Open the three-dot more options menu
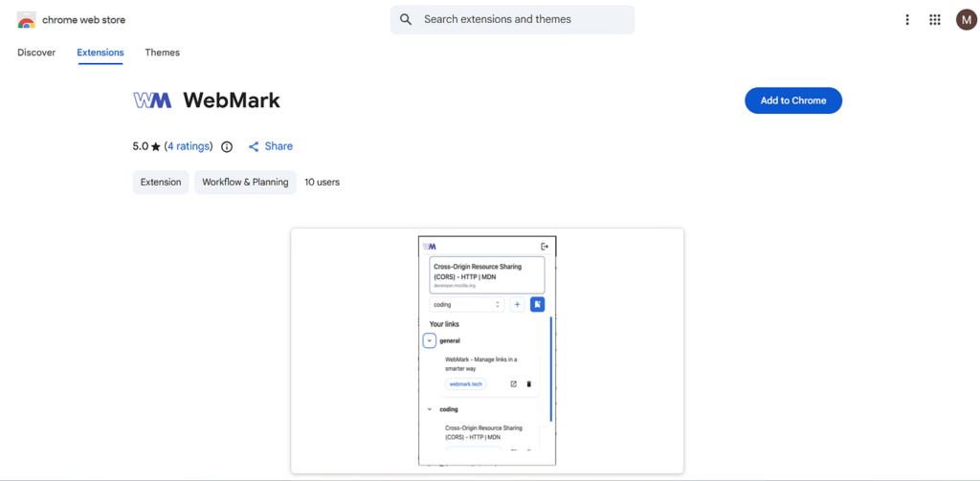The width and height of the screenshot is (980, 481). point(907,20)
